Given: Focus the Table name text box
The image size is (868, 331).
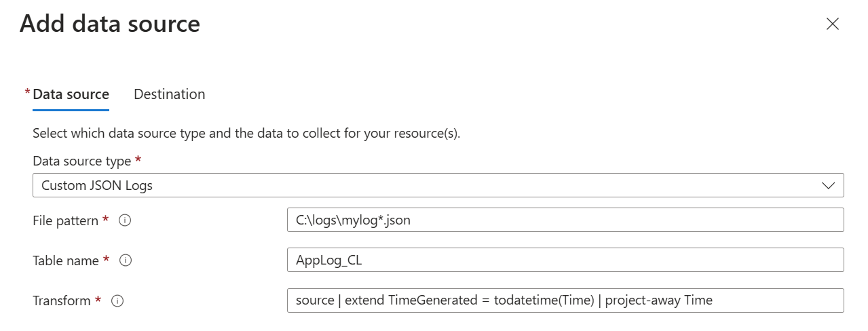Looking at the screenshot, I should (565, 260).
